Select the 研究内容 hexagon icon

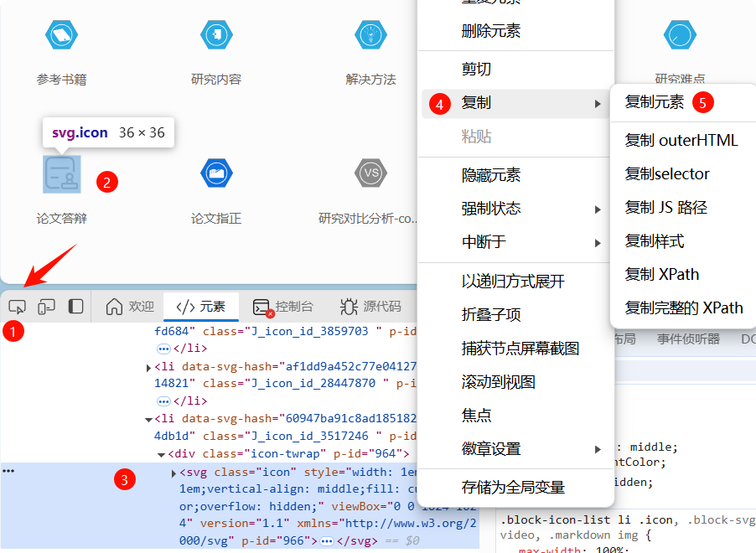pyautogui.click(x=216, y=34)
